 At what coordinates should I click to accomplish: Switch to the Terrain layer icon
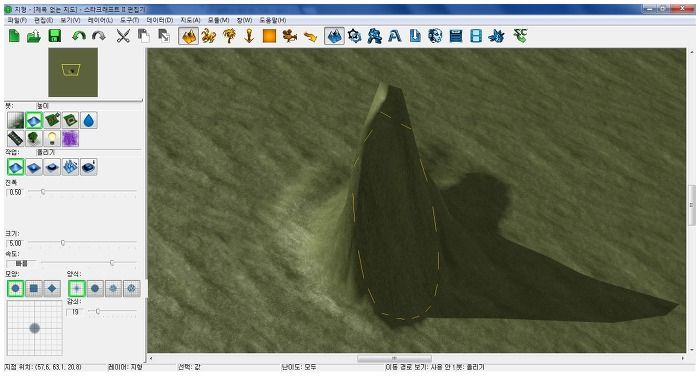click(189, 36)
